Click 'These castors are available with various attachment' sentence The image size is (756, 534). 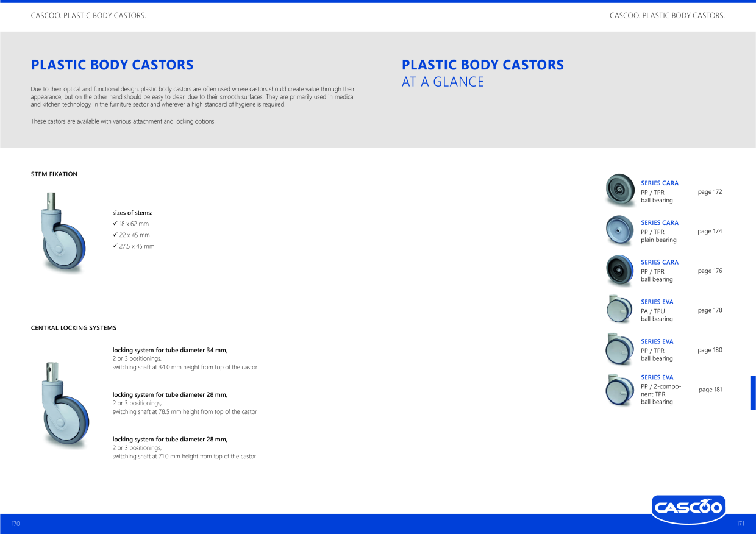123,122
